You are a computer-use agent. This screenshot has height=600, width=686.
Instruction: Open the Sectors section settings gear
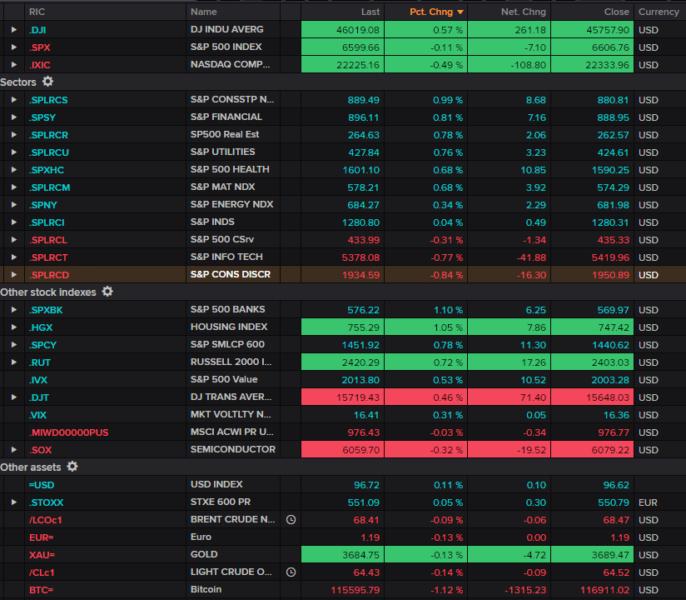click(48, 81)
